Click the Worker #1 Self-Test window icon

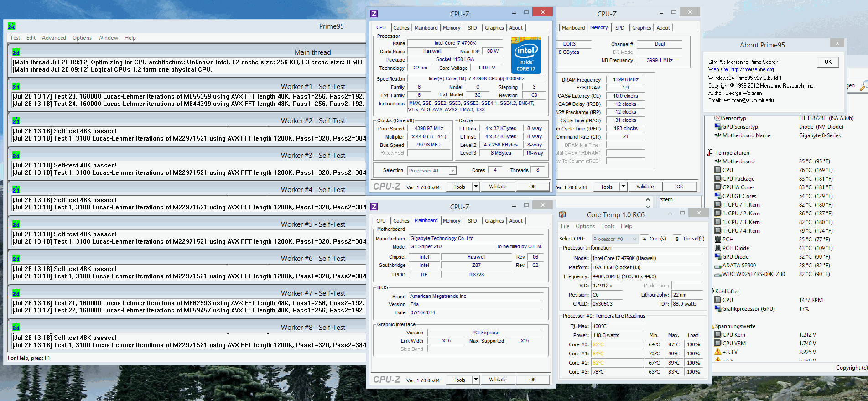16,87
